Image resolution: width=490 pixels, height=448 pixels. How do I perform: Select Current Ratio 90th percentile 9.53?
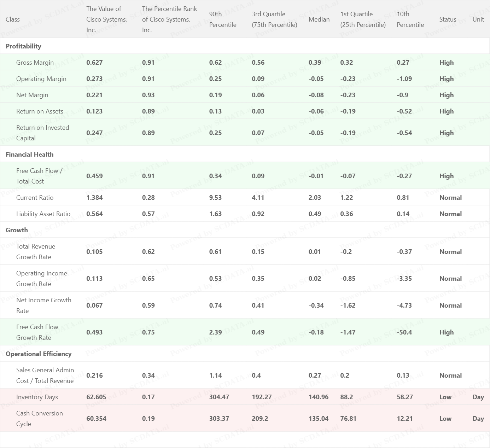pyautogui.click(x=215, y=198)
